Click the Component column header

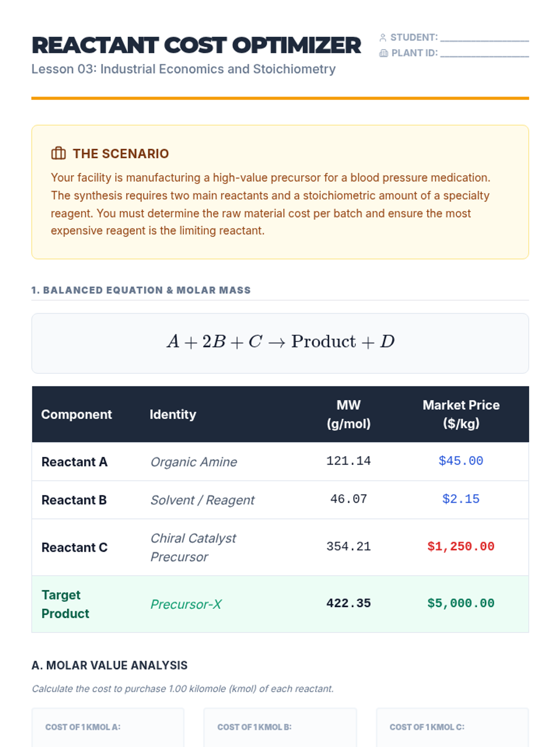tap(77, 415)
